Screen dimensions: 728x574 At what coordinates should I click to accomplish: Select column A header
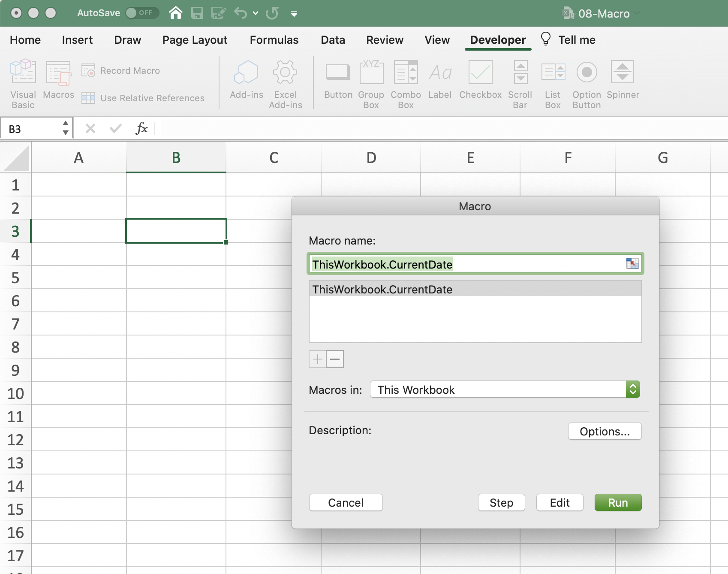(x=78, y=158)
